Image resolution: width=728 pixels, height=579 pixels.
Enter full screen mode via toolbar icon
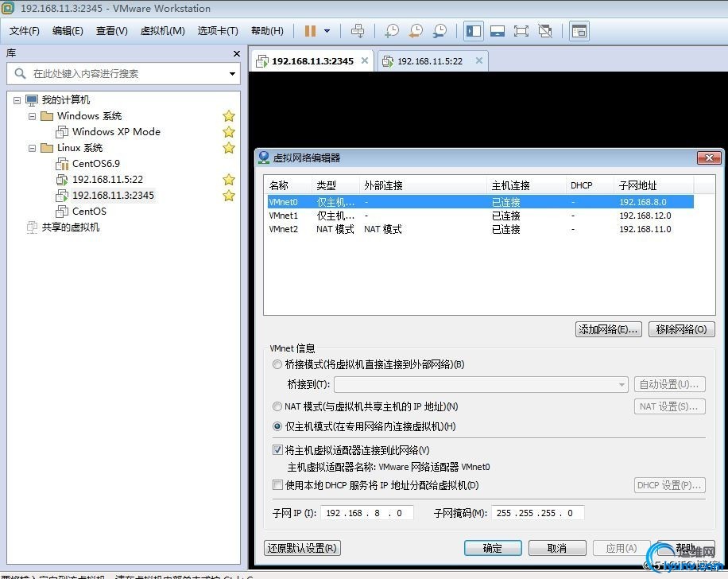coord(521,31)
